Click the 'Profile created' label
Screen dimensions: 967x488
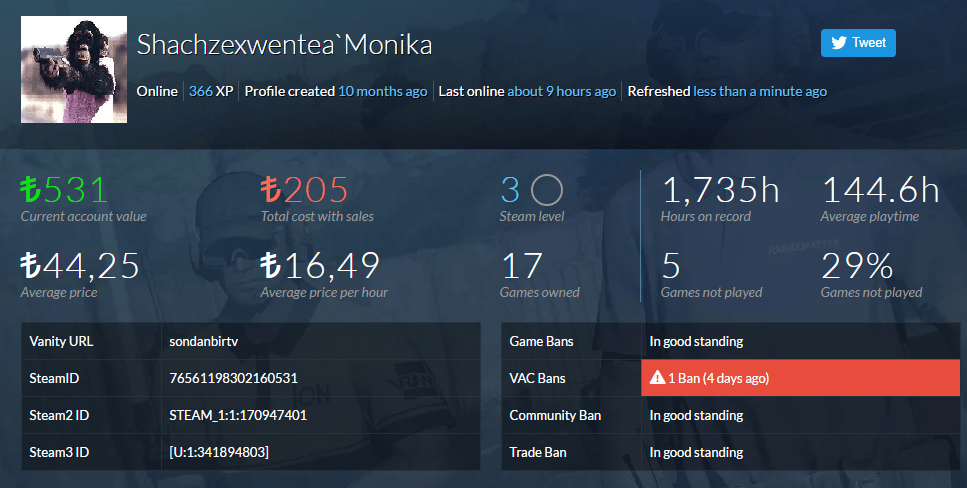290,91
